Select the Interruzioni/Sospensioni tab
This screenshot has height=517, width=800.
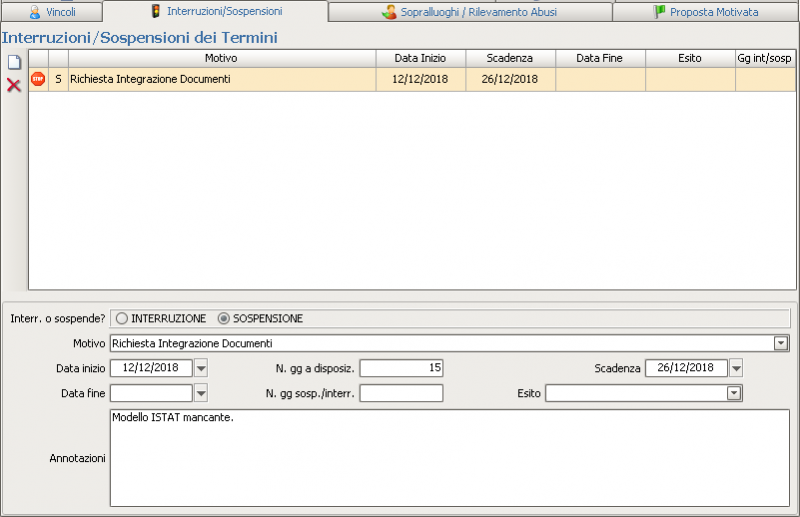pyautogui.click(x=216, y=11)
